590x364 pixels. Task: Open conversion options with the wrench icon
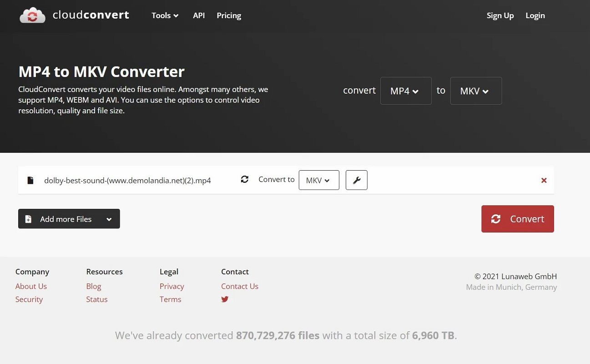coord(356,180)
